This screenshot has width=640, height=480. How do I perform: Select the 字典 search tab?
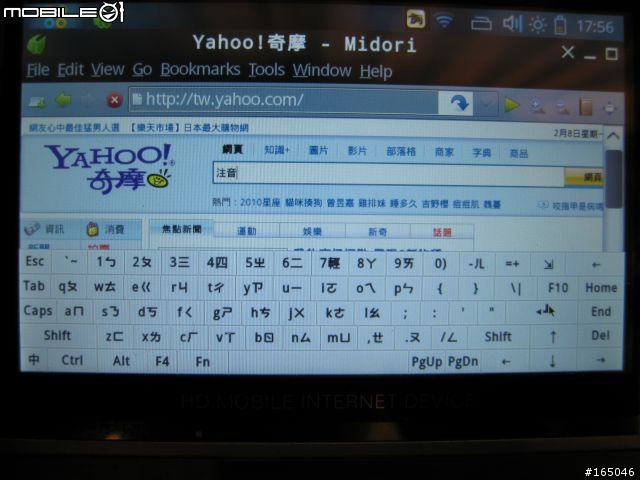(482, 153)
